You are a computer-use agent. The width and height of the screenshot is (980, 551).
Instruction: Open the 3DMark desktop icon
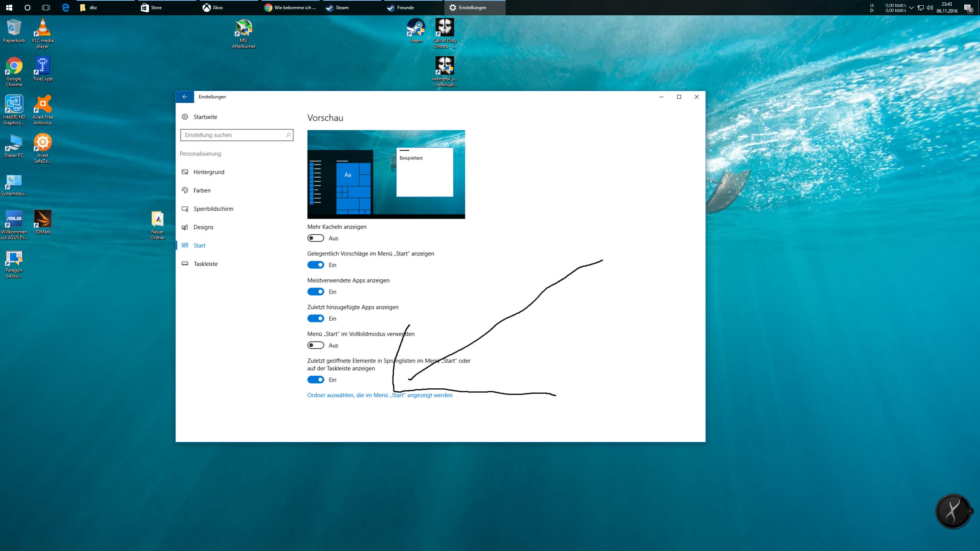(43, 219)
